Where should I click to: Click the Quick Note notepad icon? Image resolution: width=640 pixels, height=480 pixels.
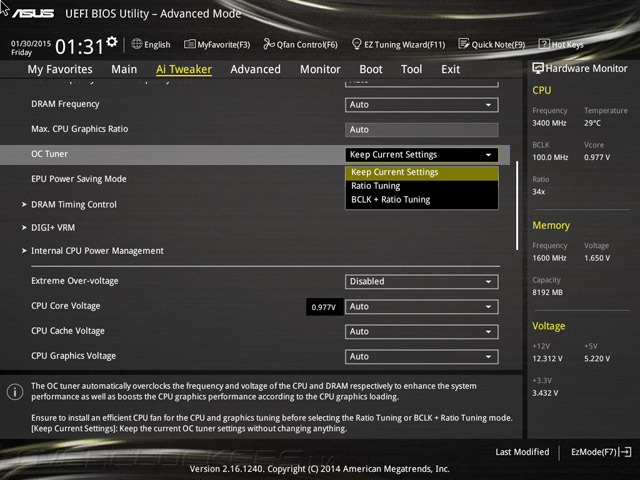point(464,44)
